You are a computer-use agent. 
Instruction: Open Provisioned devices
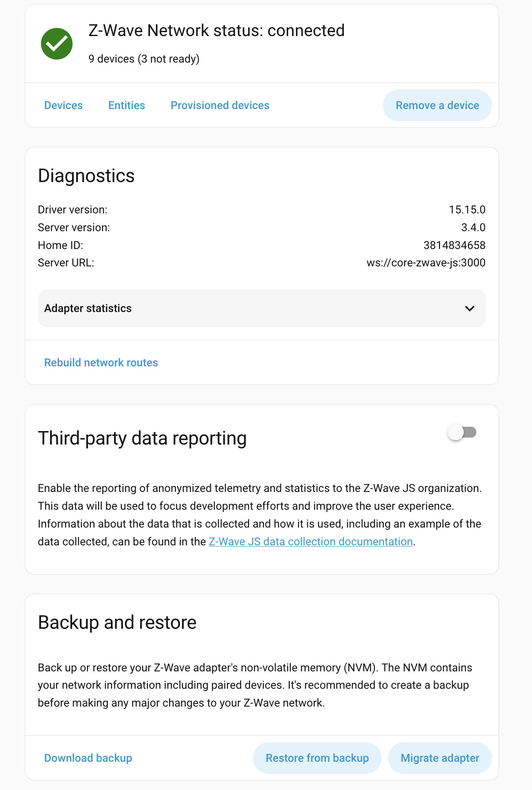[220, 106]
